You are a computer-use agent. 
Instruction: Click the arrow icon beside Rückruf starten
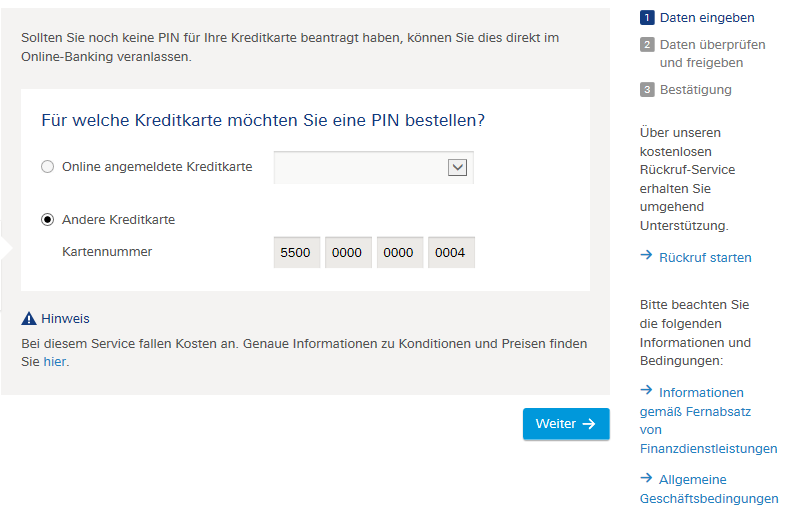646,255
